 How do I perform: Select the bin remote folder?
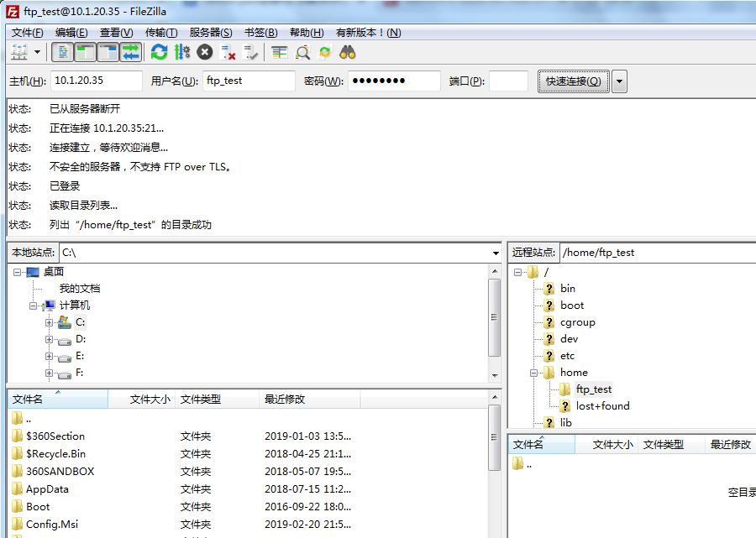pos(568,289)
